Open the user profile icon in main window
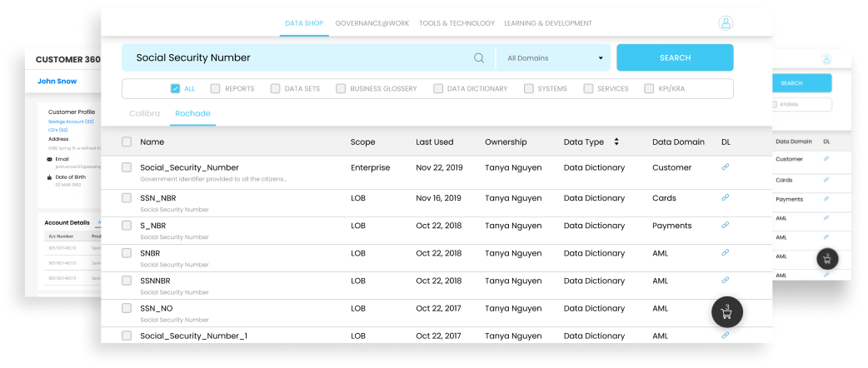The width and height of the screenshot is (868, 368). 726,23
